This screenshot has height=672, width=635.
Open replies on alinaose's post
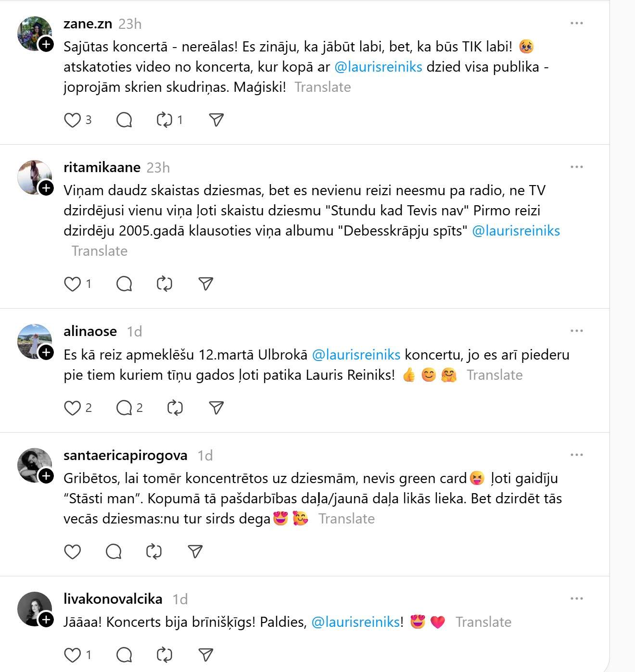tap(124, 408)
